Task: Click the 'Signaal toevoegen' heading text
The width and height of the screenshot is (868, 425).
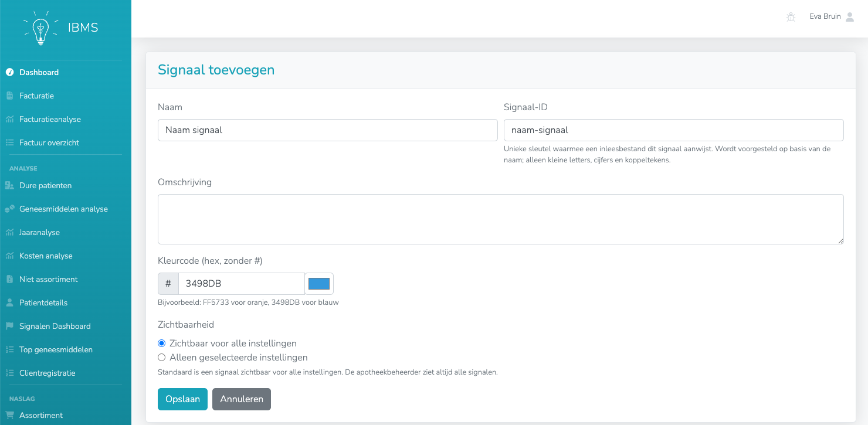Action: point(216,70)
